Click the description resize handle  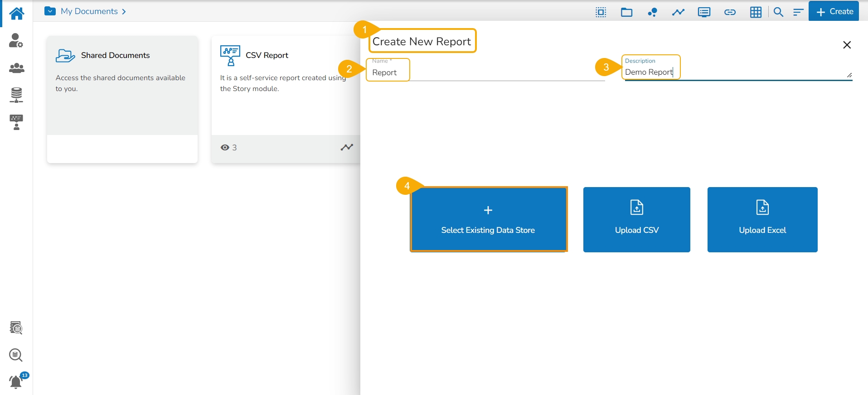(x=849, y=75)
